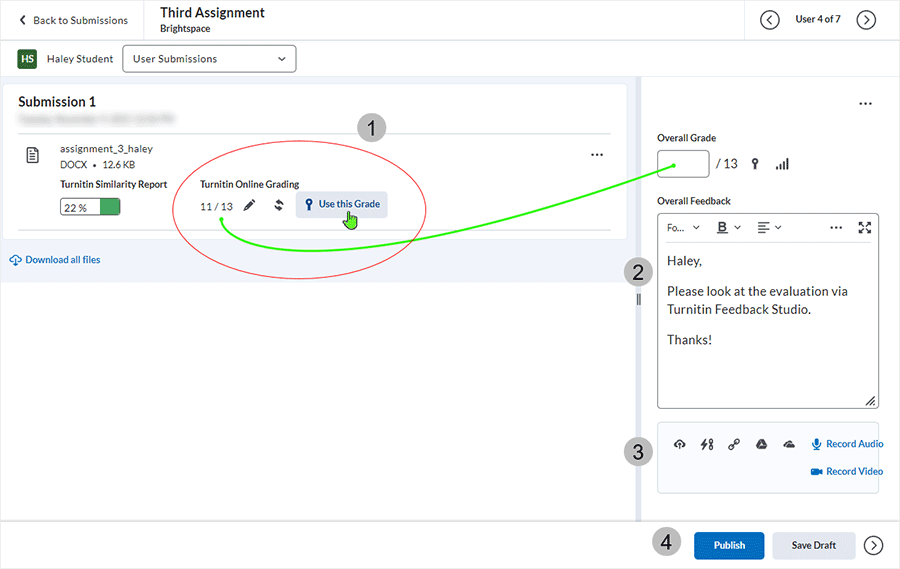900x569 pixels.
Task: Open submission file more options menu
Action: point(597,154)
